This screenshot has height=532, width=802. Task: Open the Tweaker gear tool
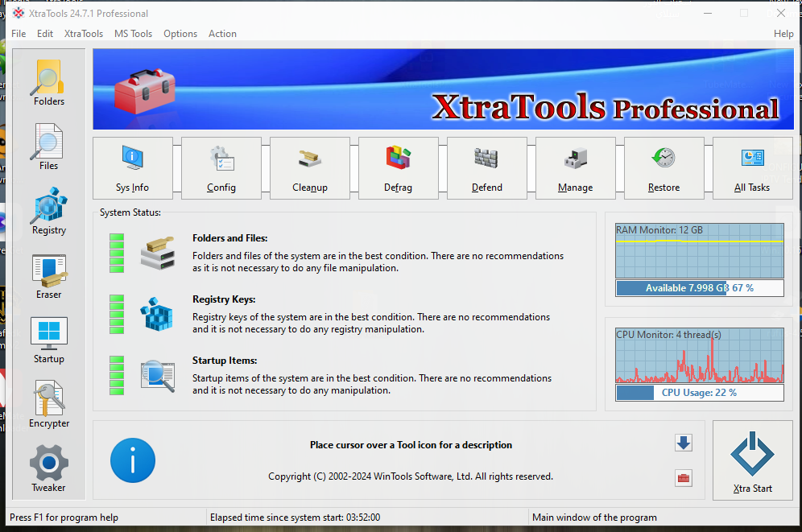pyautogui.click(x=48, y=469)
